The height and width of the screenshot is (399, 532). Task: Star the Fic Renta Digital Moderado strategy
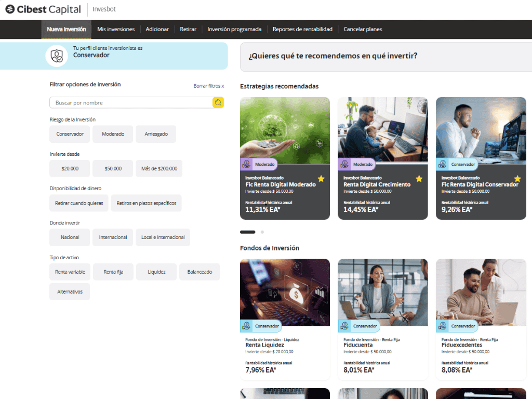tap(321, 179)
